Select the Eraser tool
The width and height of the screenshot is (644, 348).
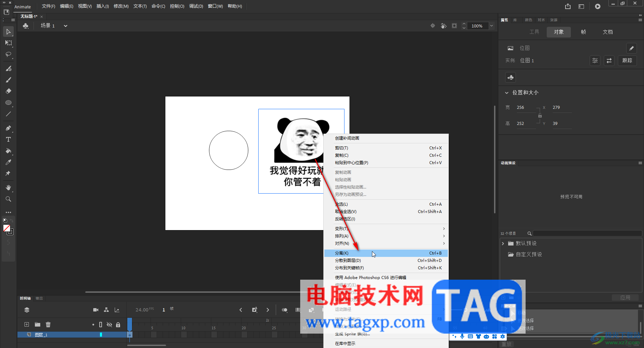coord(8,91)
